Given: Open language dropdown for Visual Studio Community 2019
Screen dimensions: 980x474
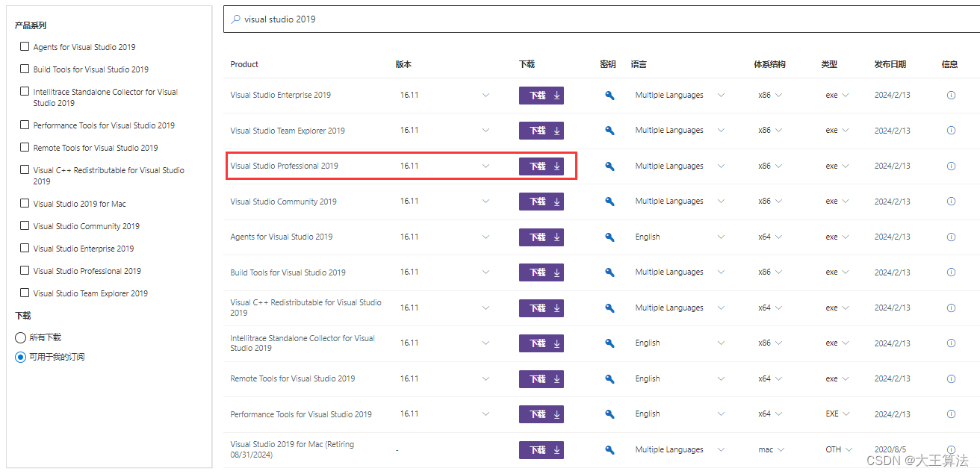Looking at the screenshot, I should (721, 202).
